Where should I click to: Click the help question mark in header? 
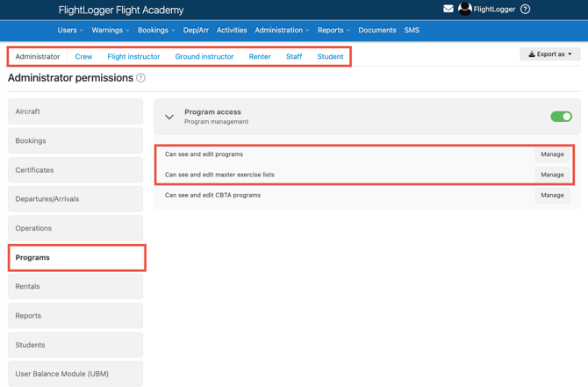pyautogui.click(x=526, y=10)
